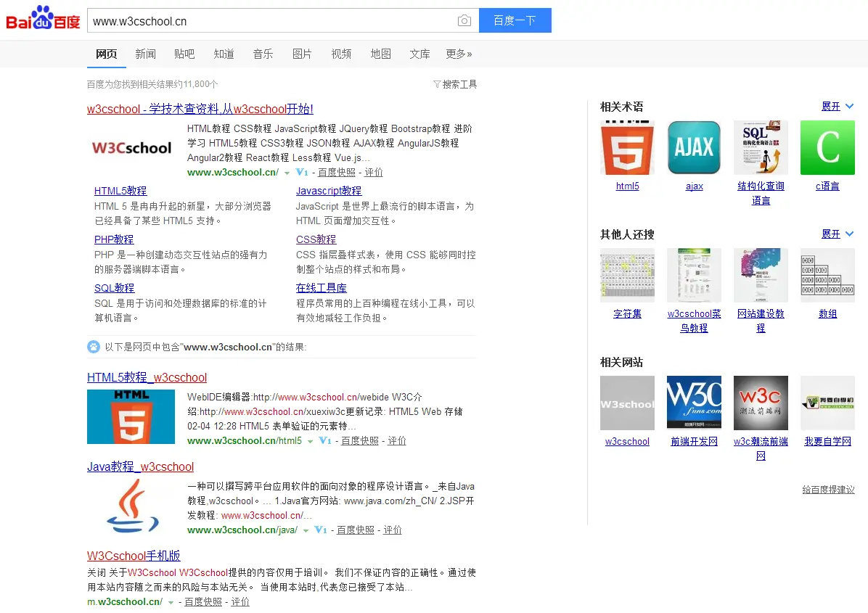This screenshot has height=613, width=868.
Task: Open the 前端开发网 text link
Action: pyautogui.click(x=694, y=442)
